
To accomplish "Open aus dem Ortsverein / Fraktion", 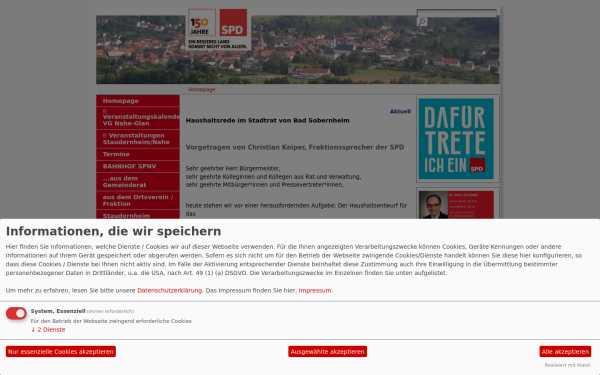I will click(x=138, y=200).
